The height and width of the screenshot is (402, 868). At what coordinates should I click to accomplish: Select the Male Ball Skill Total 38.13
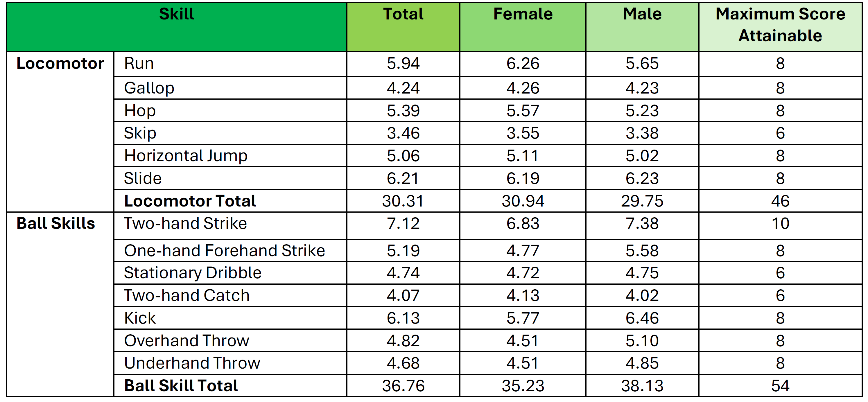point(642,385)
